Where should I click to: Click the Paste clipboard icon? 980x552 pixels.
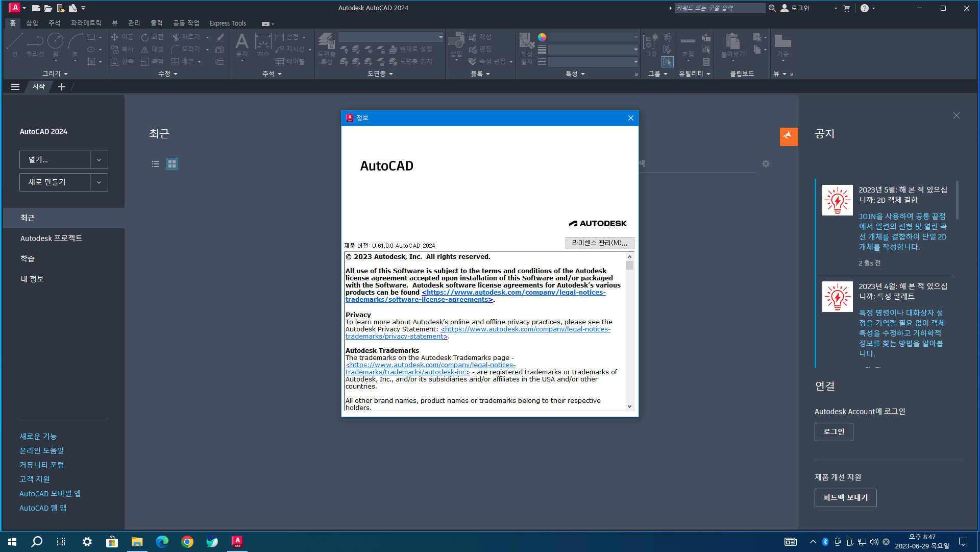coord(732,41)
